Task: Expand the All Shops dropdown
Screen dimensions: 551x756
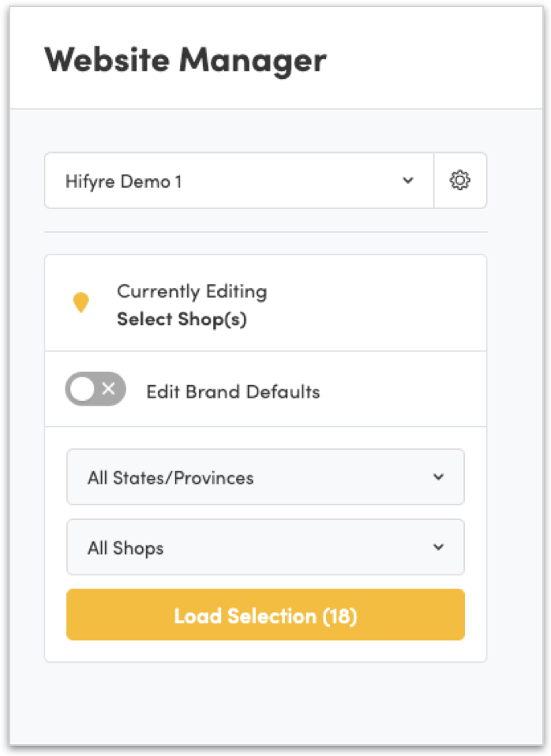Action: 265,548
